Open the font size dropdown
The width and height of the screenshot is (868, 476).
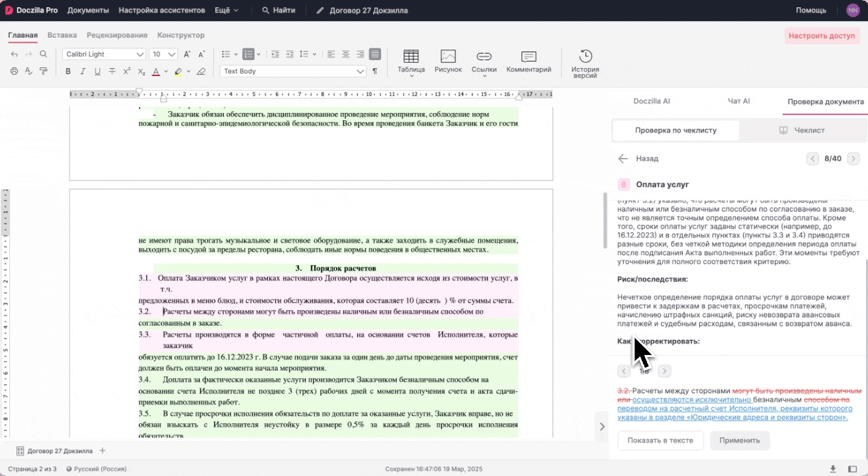[x=163, y=54]
